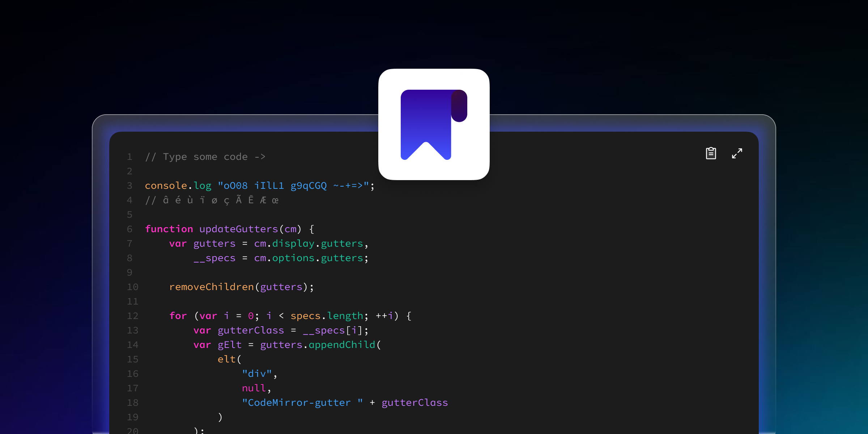Click the removeChildren call

tap(212, 287)
